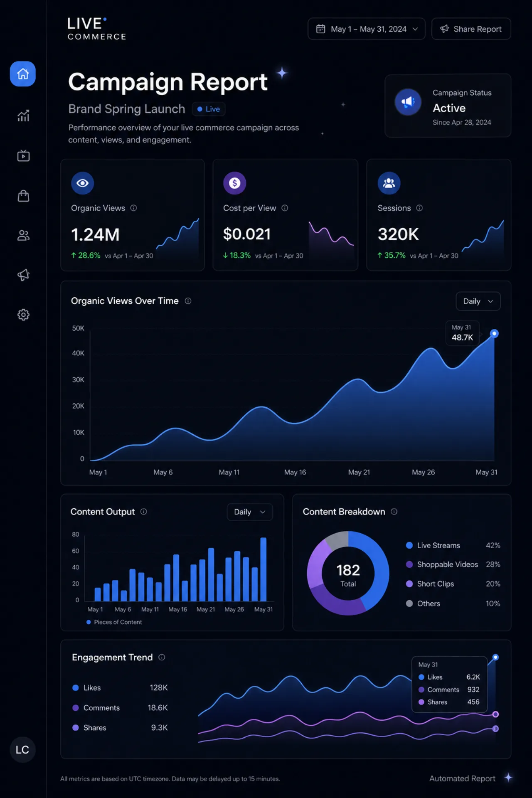
Task: Click info icon beside Sessions label
Action: click(419, 208)
